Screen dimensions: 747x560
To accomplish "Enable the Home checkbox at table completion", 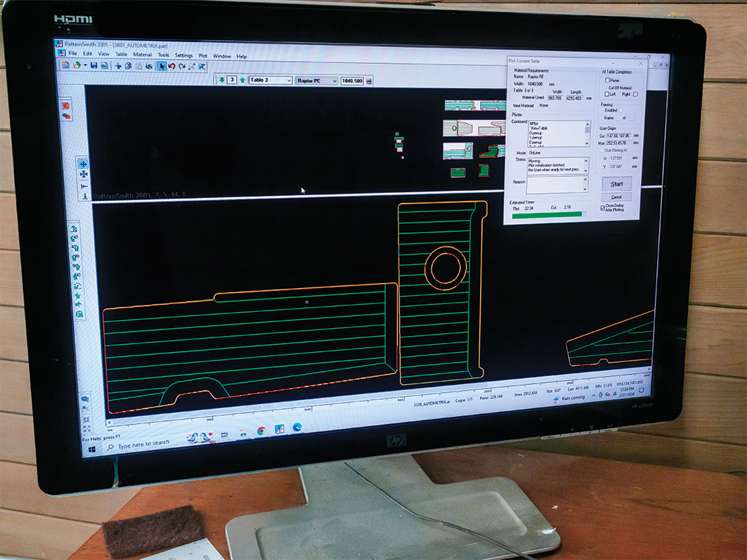I will tap(607, 80).
